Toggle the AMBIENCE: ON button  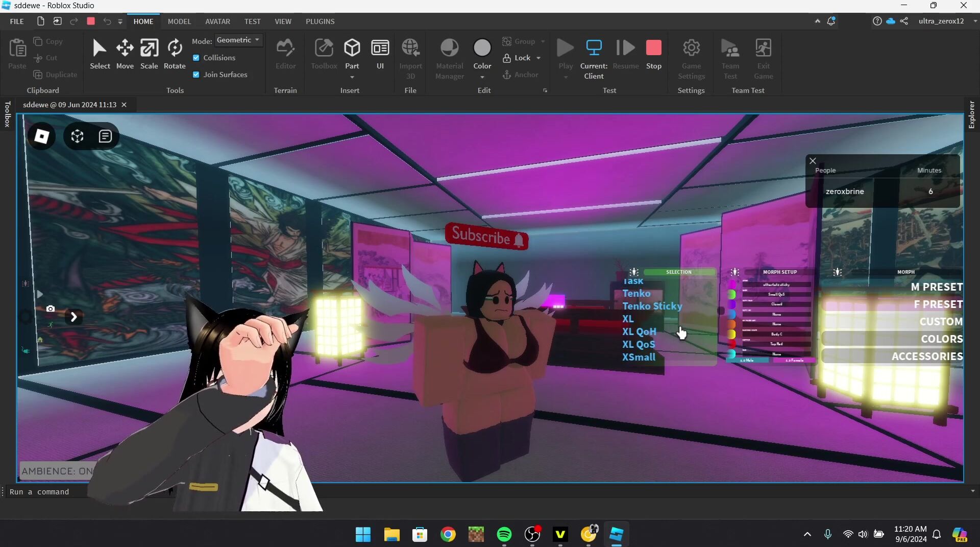point(57,471)
